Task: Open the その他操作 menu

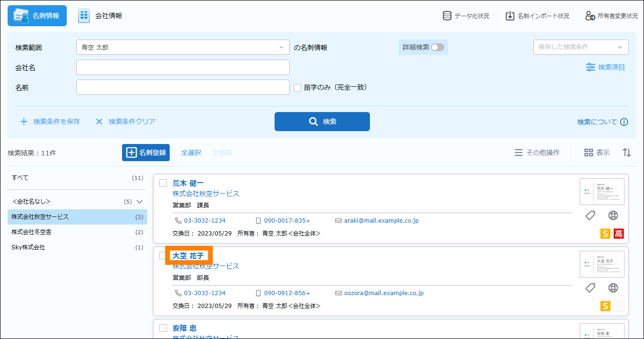Action: [x=537, y=153]
